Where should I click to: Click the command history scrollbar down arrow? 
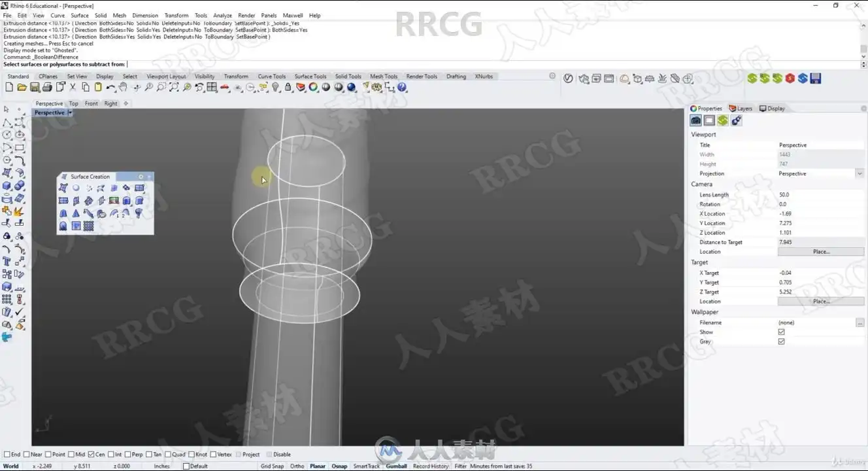(x=864, y=56)
